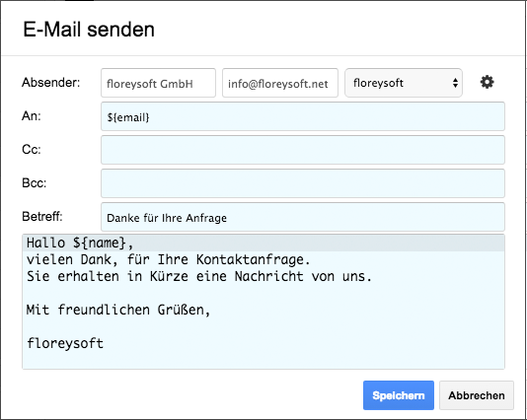Viewport: 527px width, 420px height.
Task: Click the floreysoft signature line in body
Action: 65,343
